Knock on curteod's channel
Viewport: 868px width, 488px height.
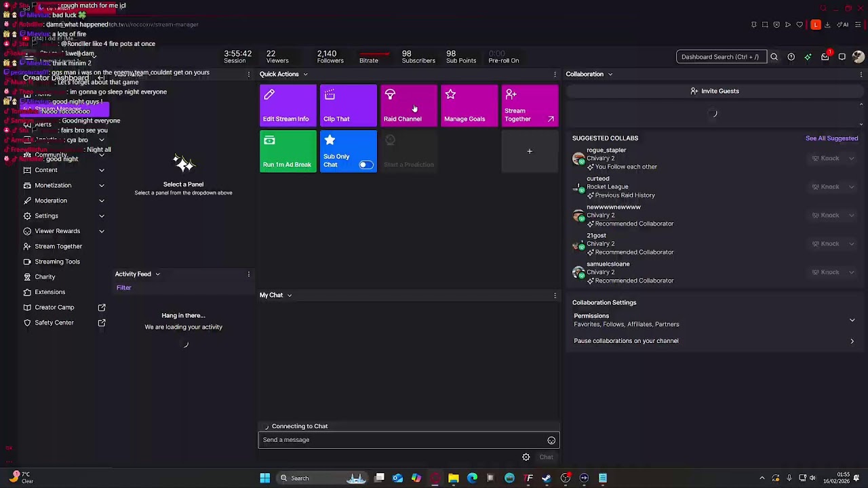tap(825, 187)
